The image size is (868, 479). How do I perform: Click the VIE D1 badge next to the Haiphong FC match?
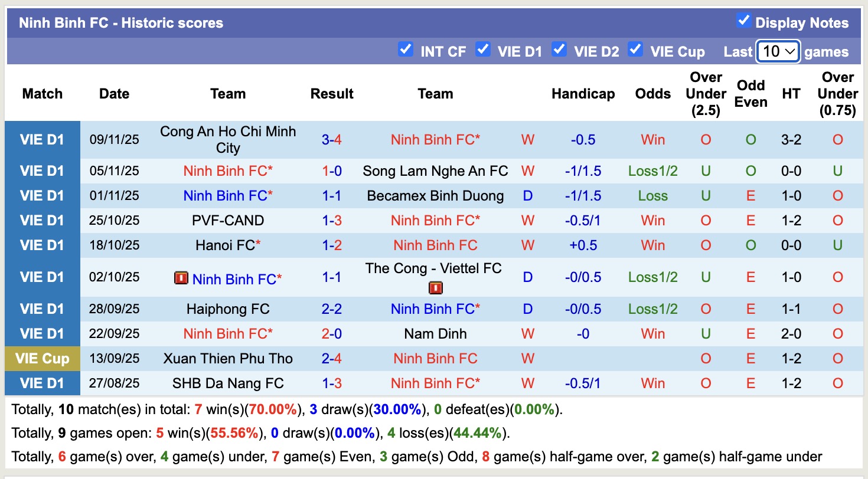[42, 309]
